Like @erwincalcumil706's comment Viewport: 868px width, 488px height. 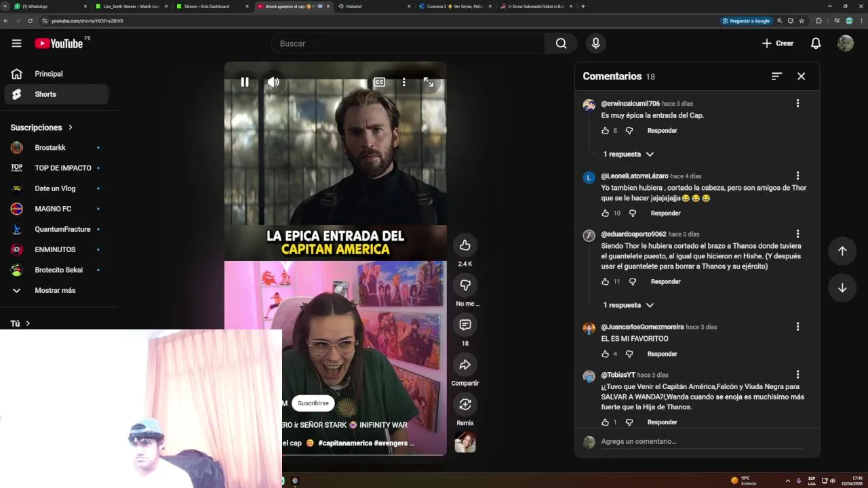[605, 130]
